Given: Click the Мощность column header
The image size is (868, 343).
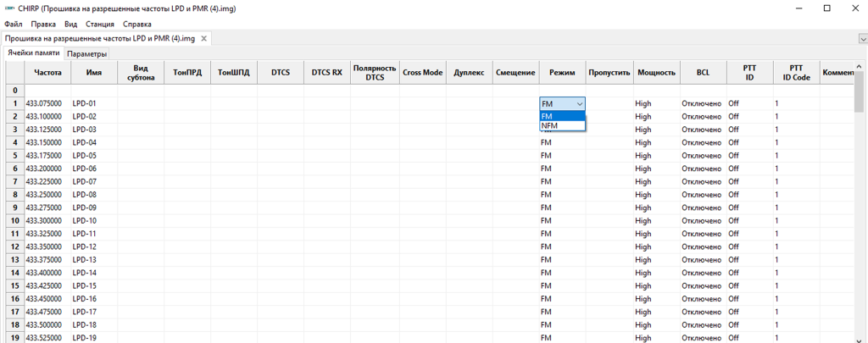Looking at the screenshot, I should click(656, 73).
